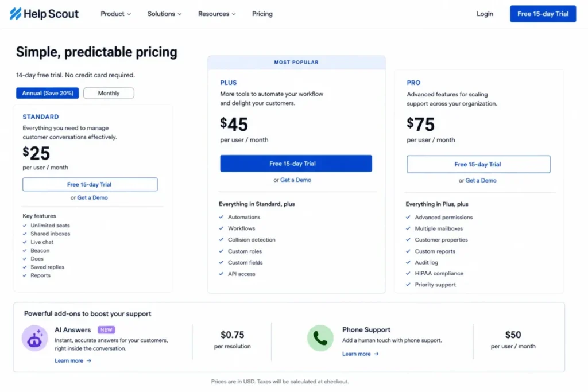
Task: Click the AI Answers heading
Action: coord(72,330)
